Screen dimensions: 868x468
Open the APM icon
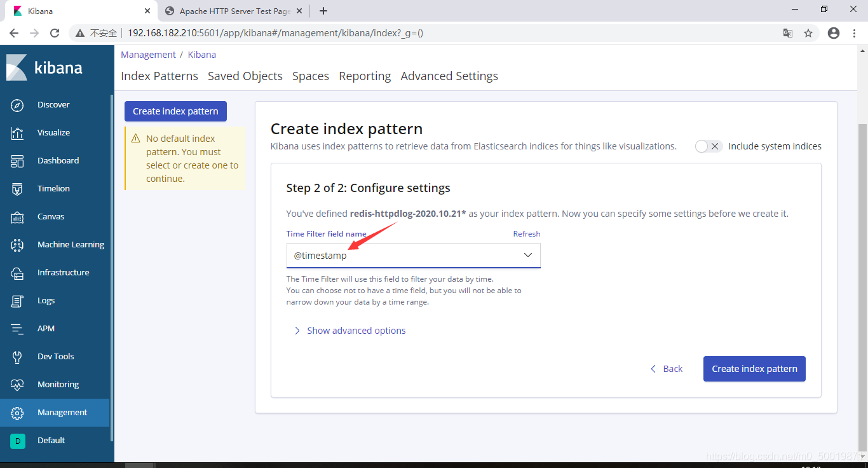[17, 329]
